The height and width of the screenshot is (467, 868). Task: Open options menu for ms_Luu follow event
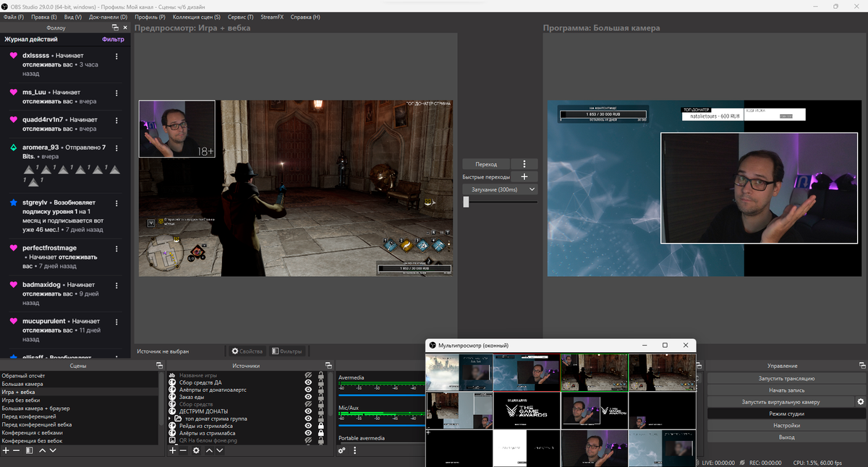point(116,93)
